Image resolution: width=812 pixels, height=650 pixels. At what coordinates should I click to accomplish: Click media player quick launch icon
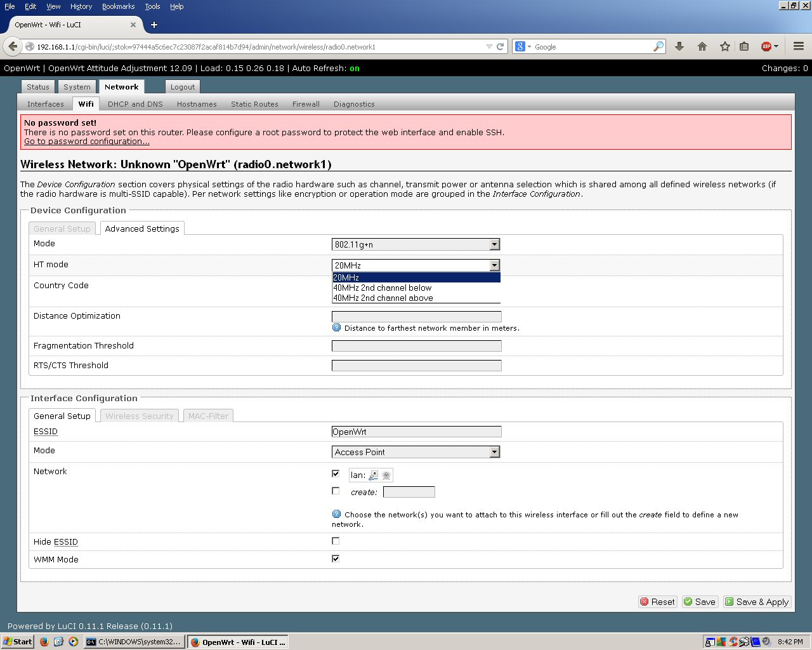click(x=74, y=642)
